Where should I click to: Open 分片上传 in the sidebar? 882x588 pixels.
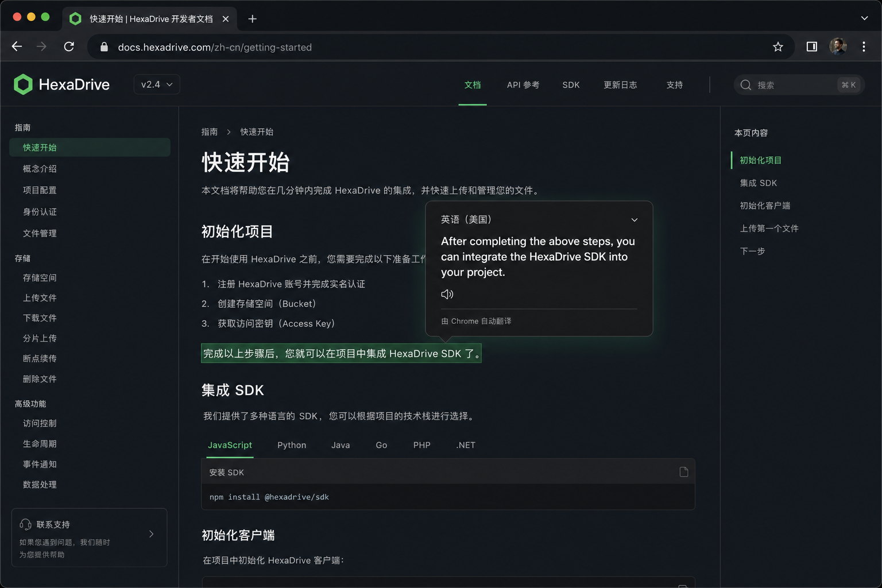click(40, 338)
